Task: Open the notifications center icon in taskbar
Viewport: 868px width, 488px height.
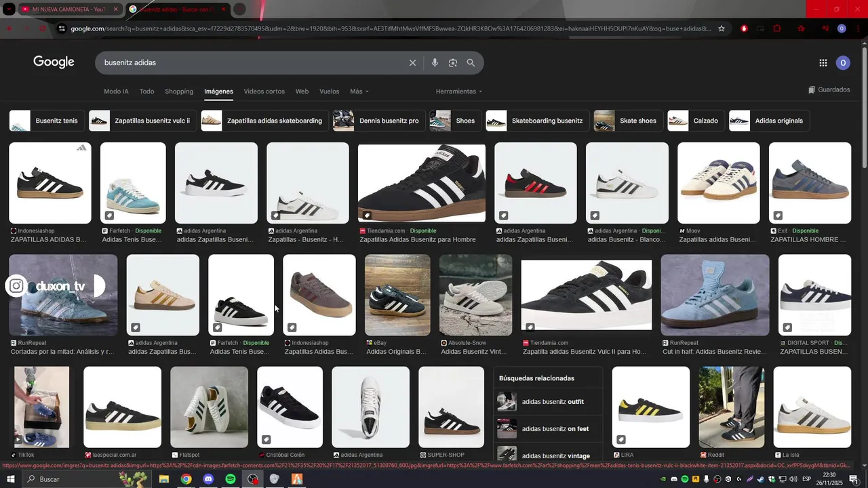Action: click(854, 479)
